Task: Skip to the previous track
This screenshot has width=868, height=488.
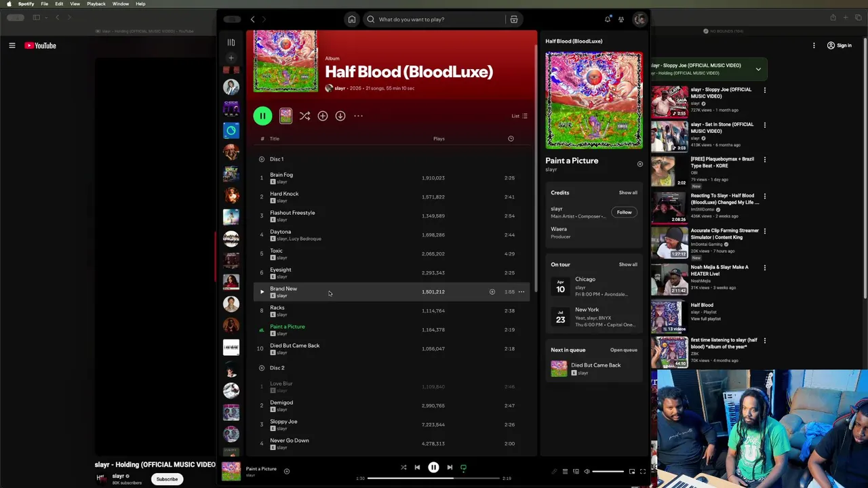Action: pyautogui.click(x=417, y=468)
